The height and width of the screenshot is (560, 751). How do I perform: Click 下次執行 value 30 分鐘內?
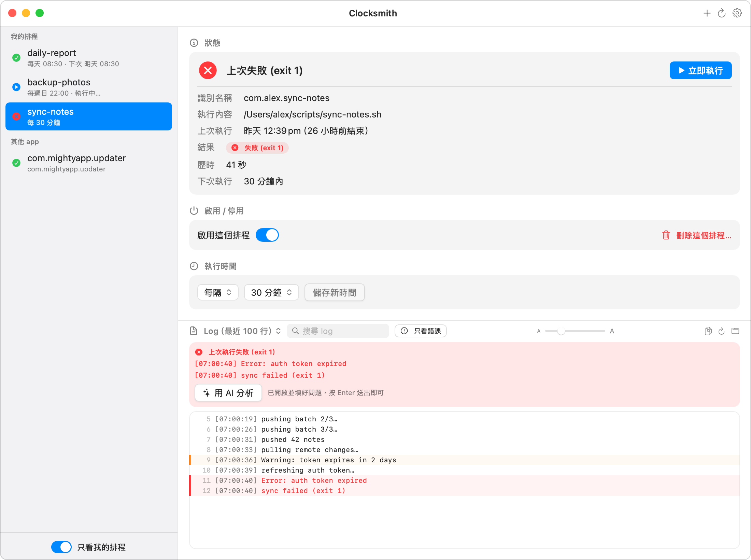[x=264, y=181]
